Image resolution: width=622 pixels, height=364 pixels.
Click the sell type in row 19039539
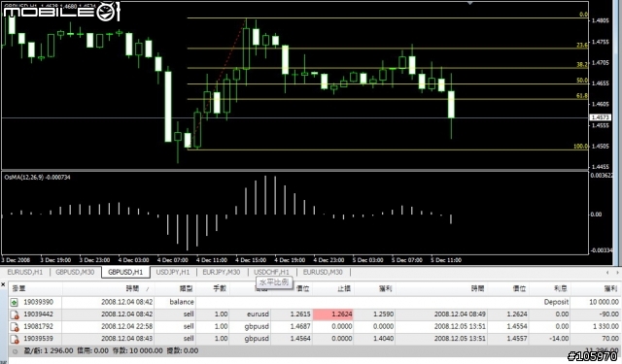pyautogui.click(x=189, y=339)
